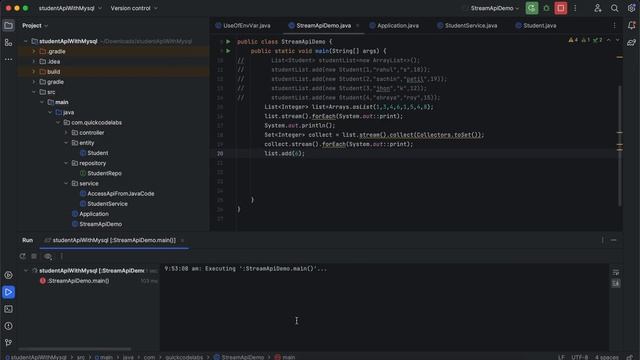Click the rerun icon in Run panel
This screenshot has width=640, height=360.
(22, 256)
